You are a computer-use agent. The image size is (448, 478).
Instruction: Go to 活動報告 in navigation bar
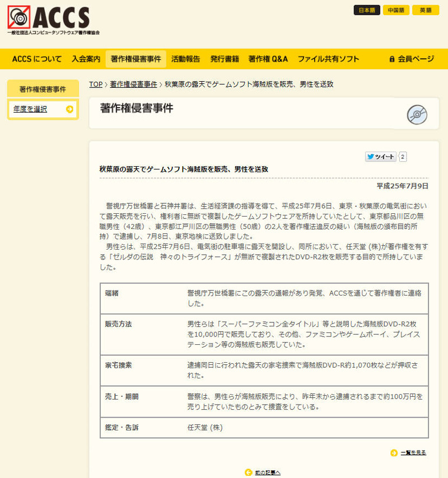tap(185, 59)
